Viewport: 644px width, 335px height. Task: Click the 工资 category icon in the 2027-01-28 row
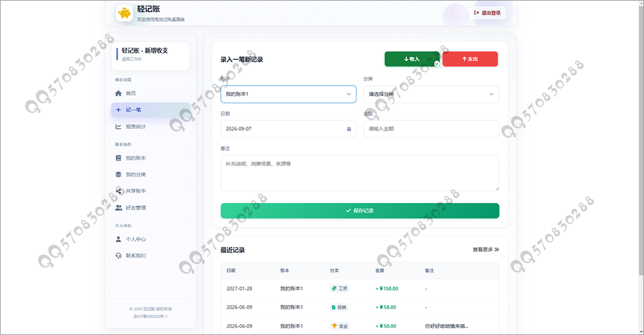[x=334, y=289]
